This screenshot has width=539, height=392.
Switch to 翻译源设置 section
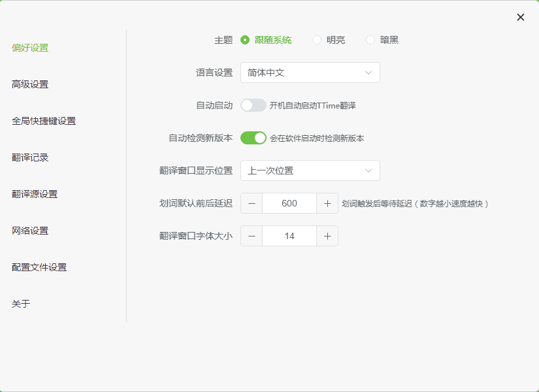pos(35,194)
